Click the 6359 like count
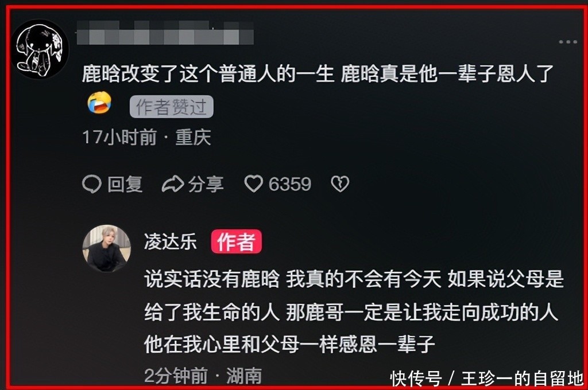This screenshot has width=588, height=390. (290, 184)
